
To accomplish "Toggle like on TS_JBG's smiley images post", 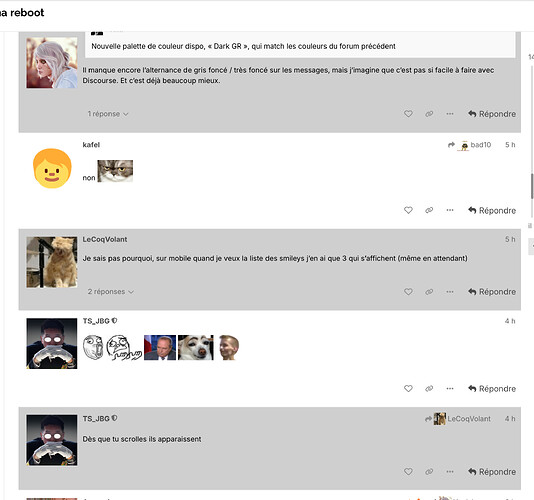I will pos(408,388).
